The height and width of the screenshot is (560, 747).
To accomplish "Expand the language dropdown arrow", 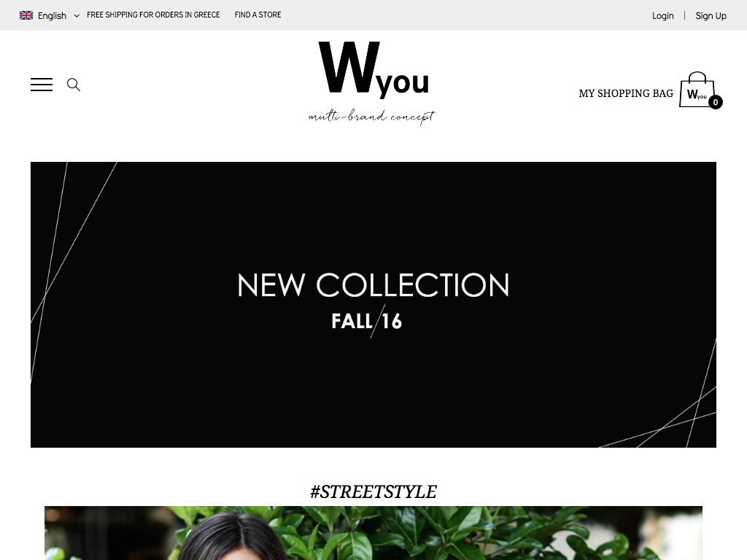I will click(x=76, y=16).
